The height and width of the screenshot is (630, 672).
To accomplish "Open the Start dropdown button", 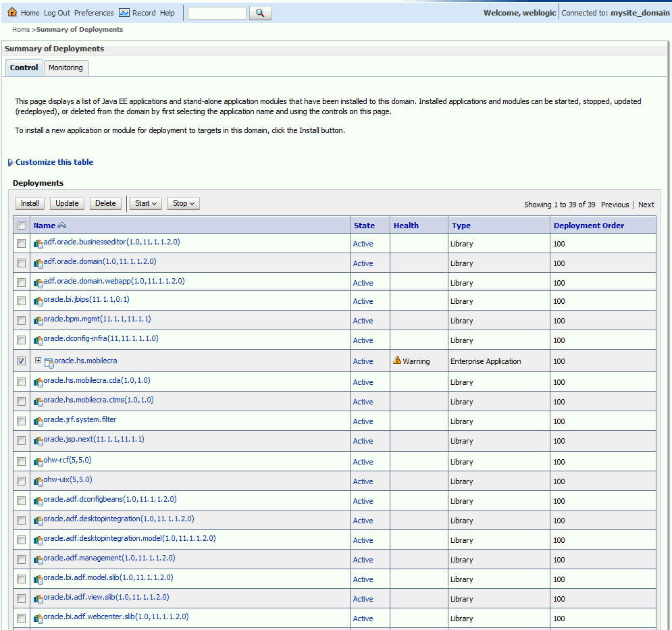I will 146,203.
